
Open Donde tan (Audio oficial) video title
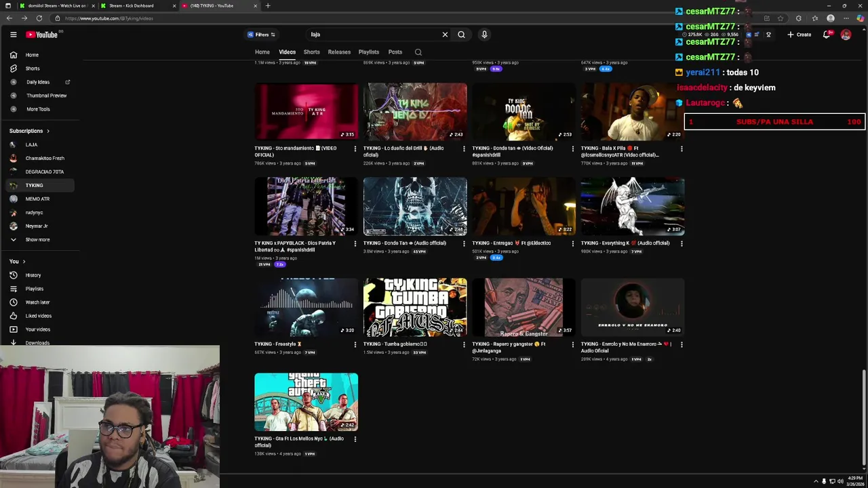(x=405, y=243)
